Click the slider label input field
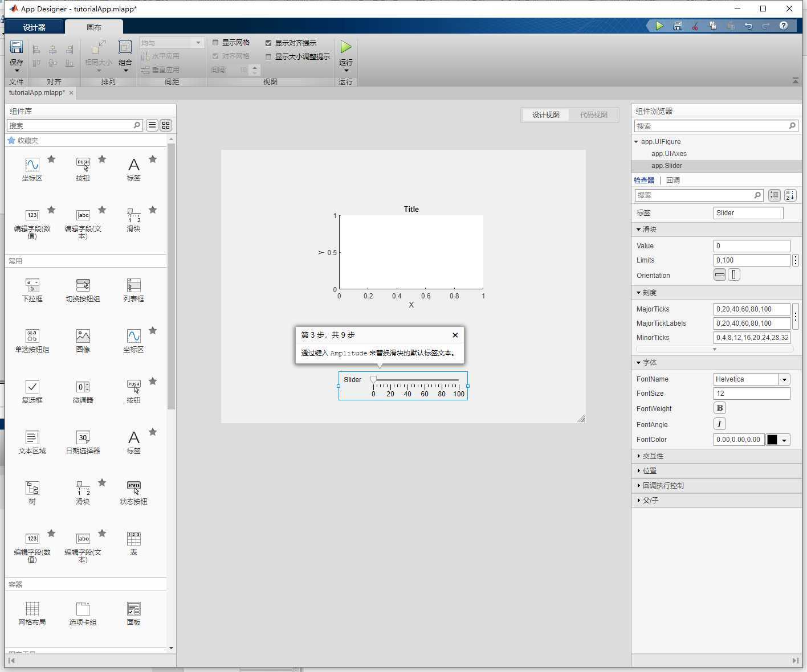 tap(748, 213)
